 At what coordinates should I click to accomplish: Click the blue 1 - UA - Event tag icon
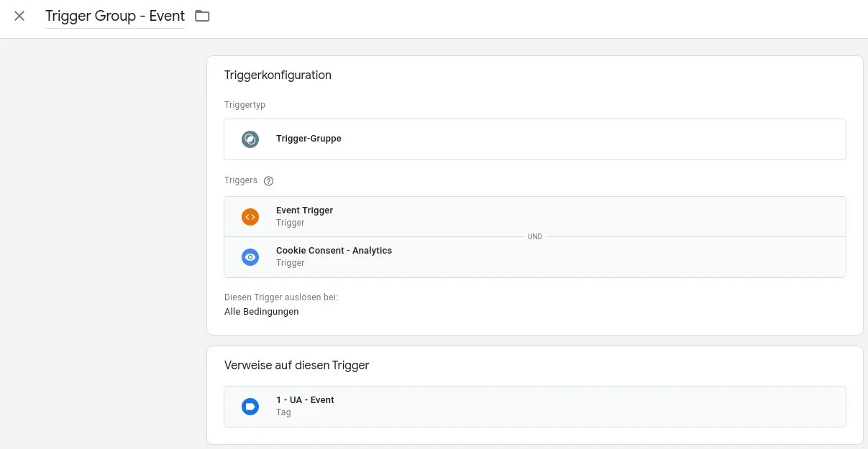pyautogui.click(x=250, y=406)
